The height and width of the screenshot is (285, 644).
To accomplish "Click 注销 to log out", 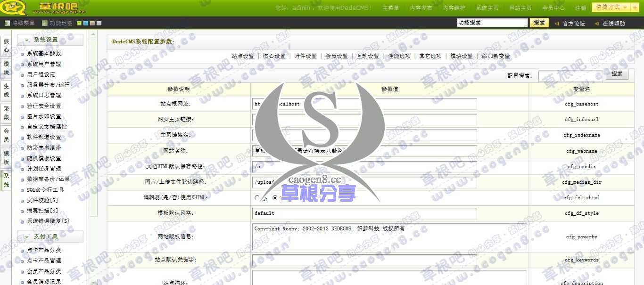I will [582, 8].
